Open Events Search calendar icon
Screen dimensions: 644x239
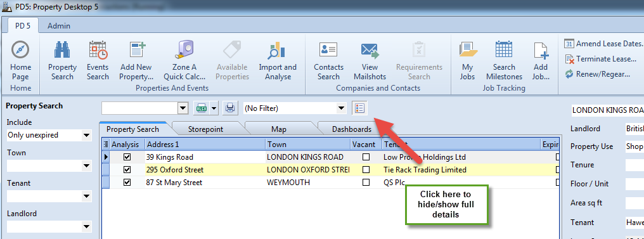coord(98,50)
